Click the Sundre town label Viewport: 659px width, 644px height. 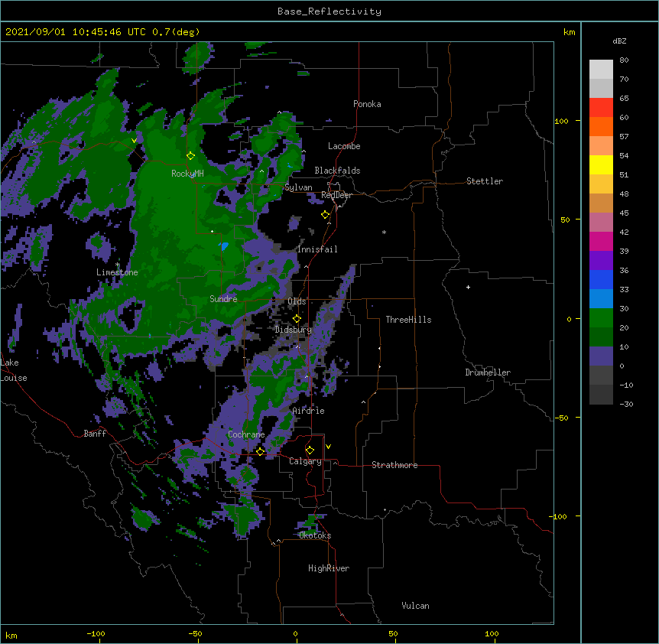pos(223,299)
